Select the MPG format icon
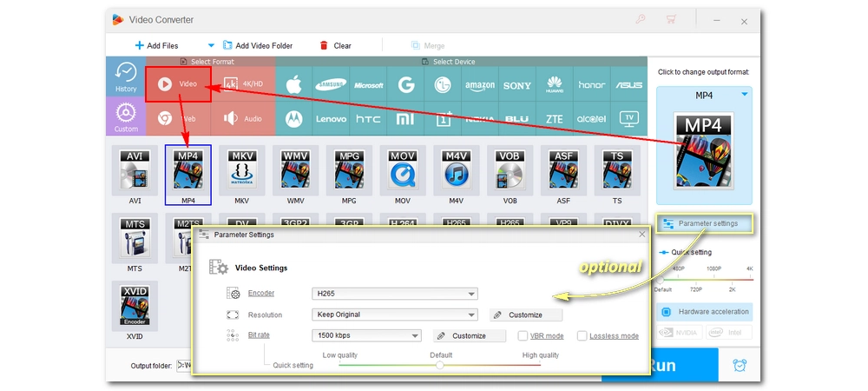The width and height of the screenshot is (868, 391). 349,170
